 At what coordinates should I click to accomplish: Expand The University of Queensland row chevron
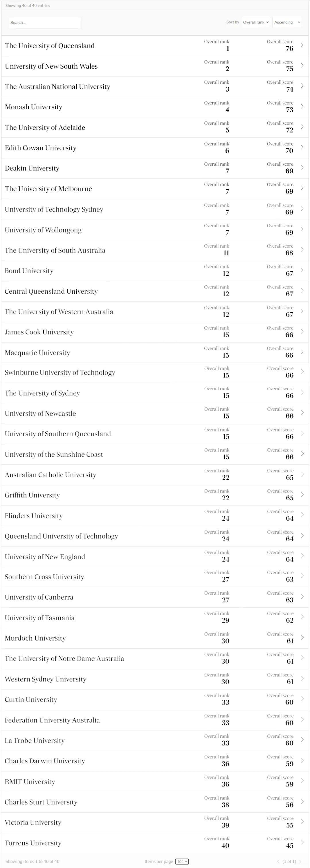(302, 45)
